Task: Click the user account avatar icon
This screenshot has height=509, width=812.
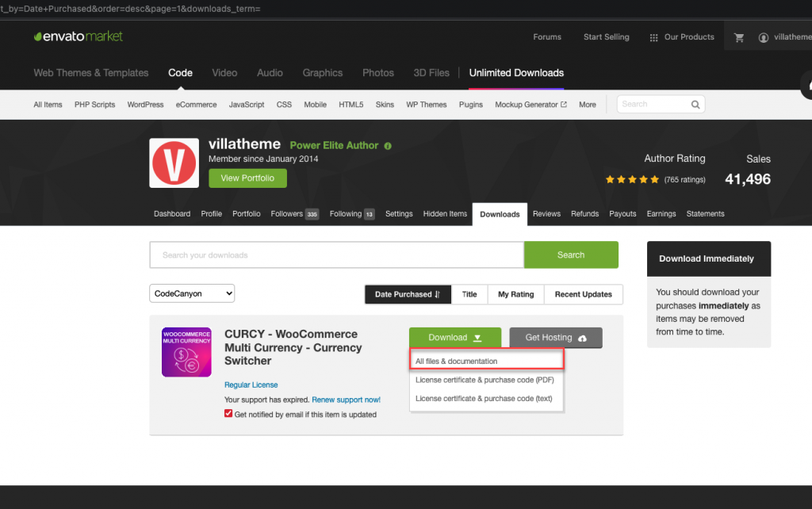Action: (764, 37)
